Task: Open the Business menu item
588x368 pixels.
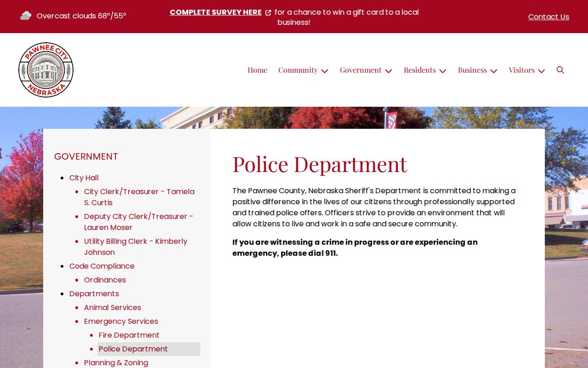Action: 472,70
